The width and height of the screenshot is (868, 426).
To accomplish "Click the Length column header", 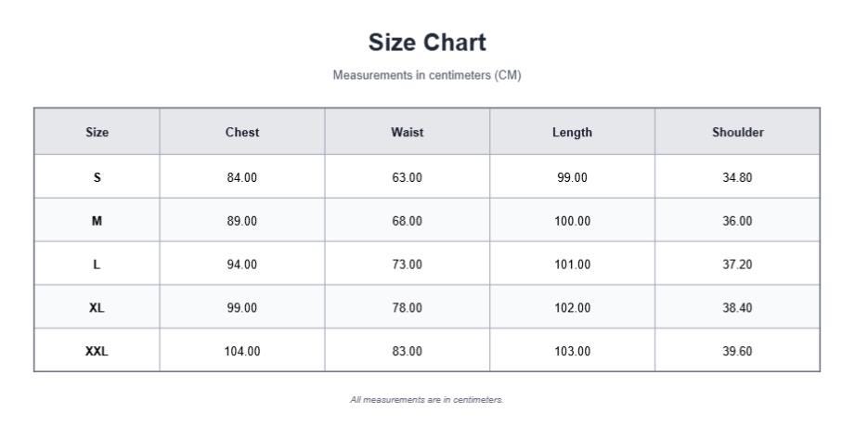I will [572, 132].
